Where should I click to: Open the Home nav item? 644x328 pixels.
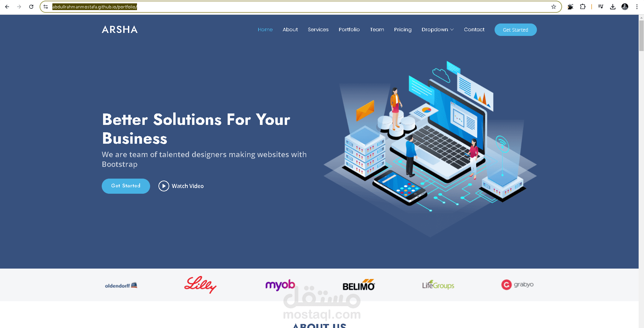coord(265,30)
